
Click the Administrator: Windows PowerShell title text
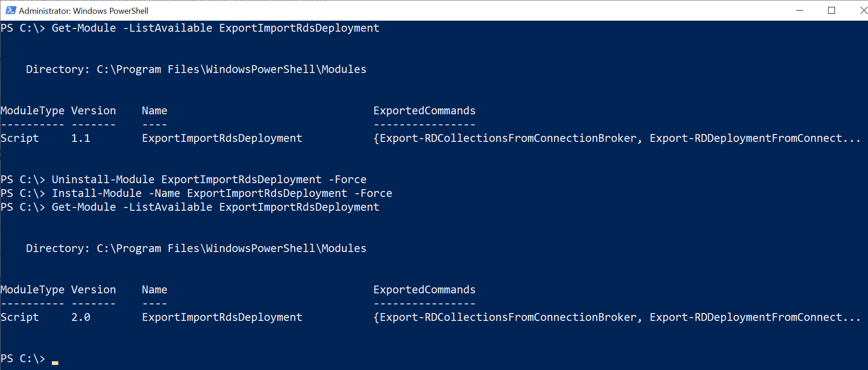[x=84, y=11]
